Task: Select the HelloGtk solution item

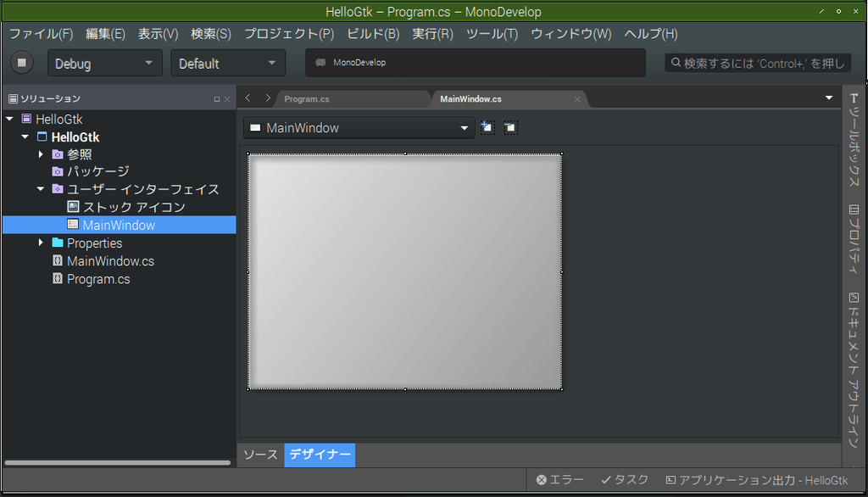Action: point(58,119)
